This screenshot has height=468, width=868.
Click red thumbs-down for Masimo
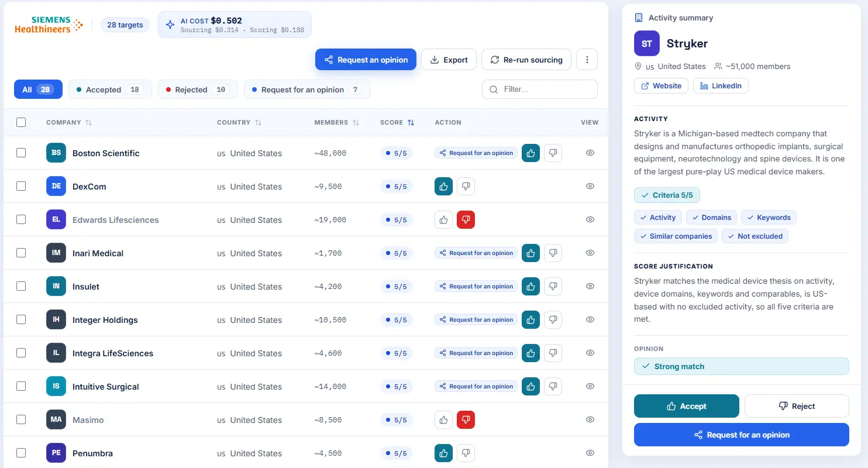(466, 420)
